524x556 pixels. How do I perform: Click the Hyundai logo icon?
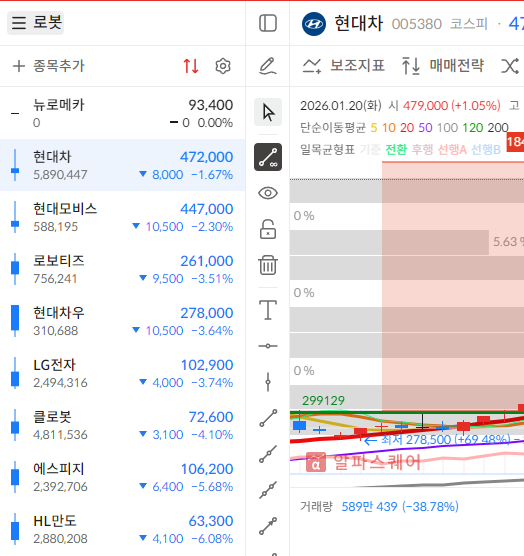coord(314,24)
